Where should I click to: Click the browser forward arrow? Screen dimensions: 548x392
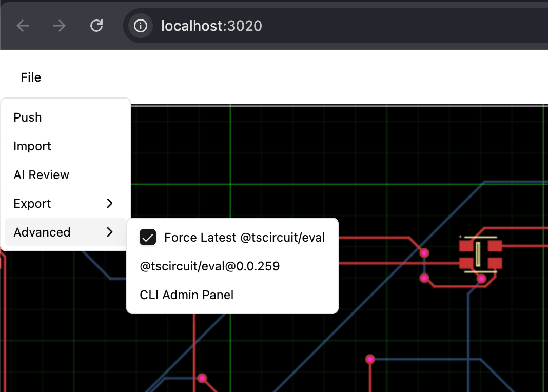click(x=59, y=26)
